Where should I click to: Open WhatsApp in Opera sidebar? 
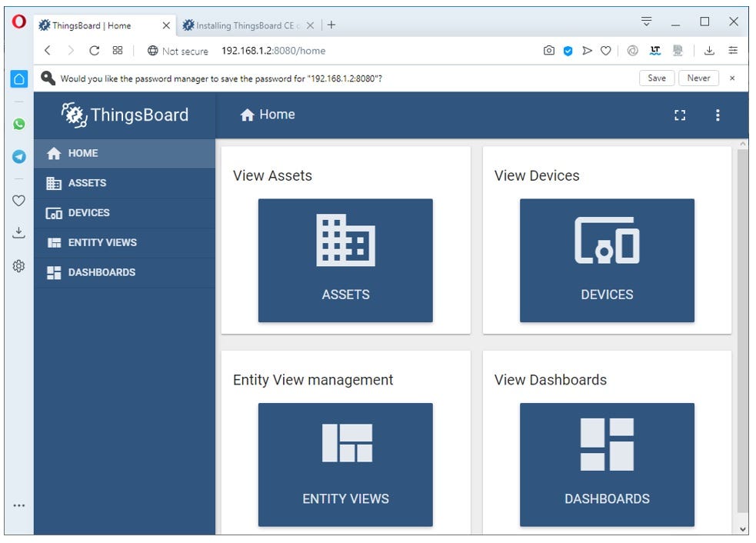(x=18, y=124)
